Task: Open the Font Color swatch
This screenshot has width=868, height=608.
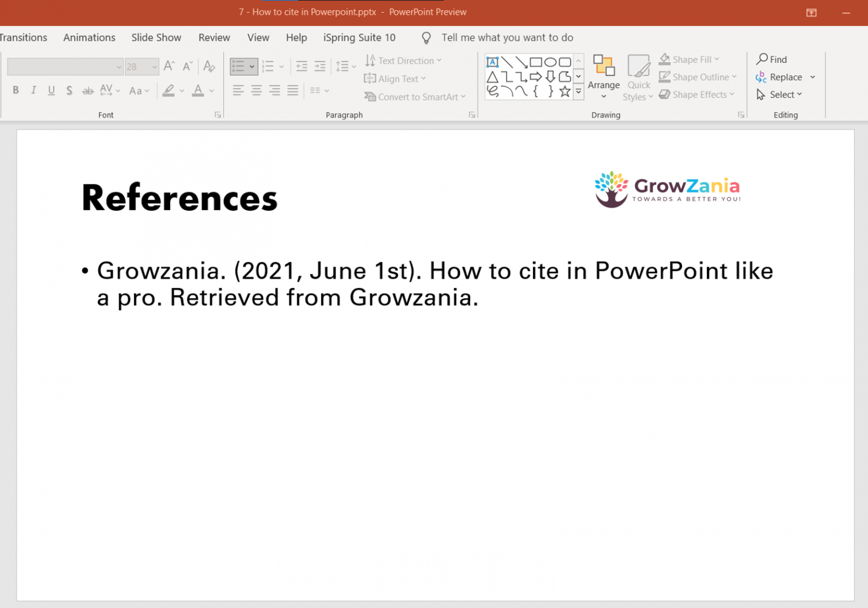Action: pos(198,90)
